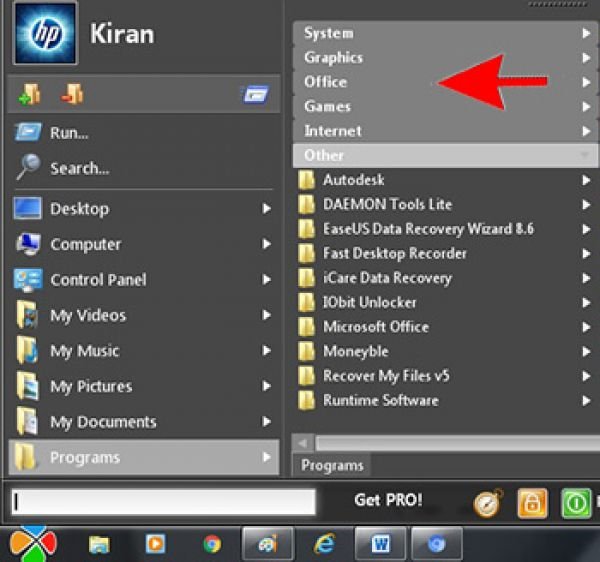Viewport: 600px width, 562px height.
Task: Open the Moneyble folder
Action: [445, 351]
